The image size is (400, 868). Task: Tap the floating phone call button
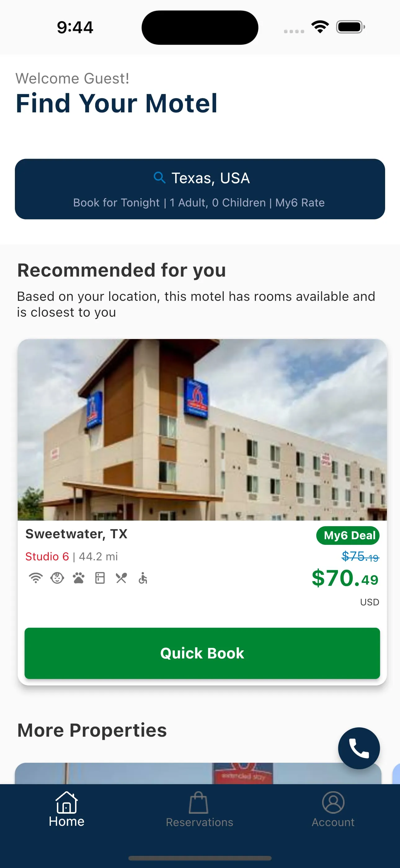click(x=359, y=748)
